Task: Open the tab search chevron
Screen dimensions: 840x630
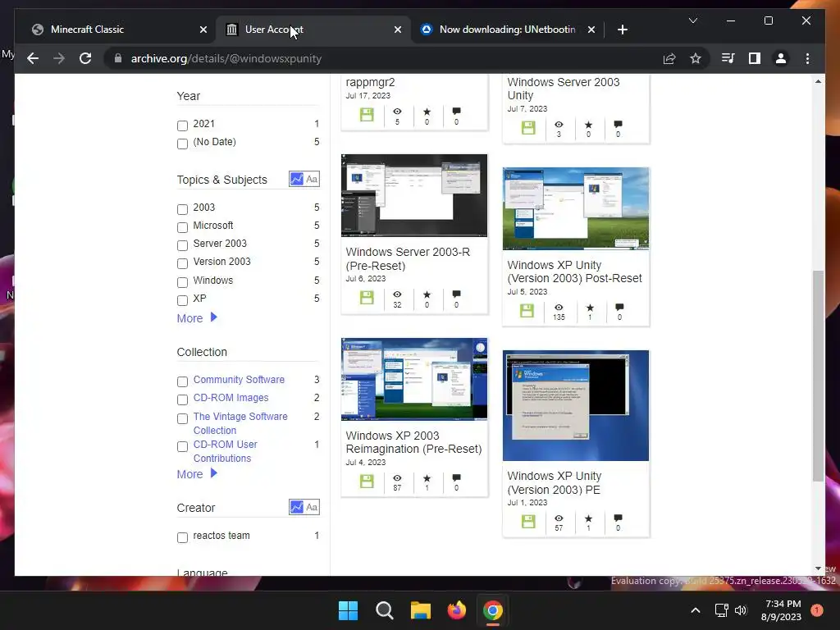Action: coord(692,21)
